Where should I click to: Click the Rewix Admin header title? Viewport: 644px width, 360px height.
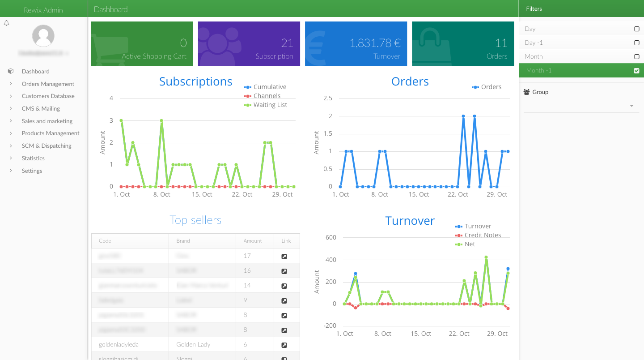[43, 10]
